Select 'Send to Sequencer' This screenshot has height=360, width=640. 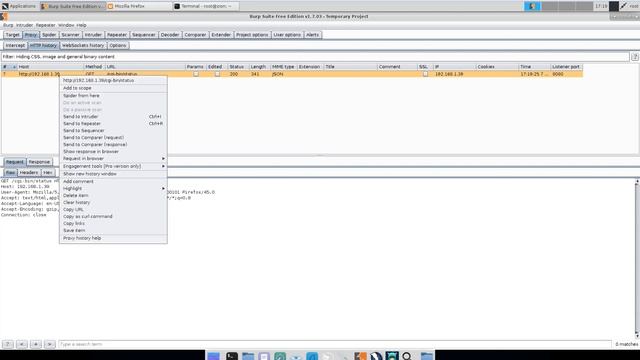click(x=113, y=130)
